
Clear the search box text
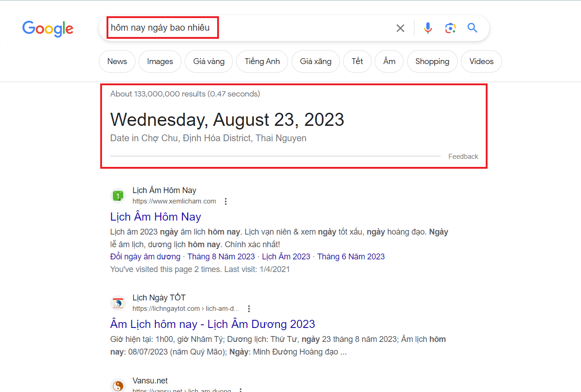pos(400,28)
